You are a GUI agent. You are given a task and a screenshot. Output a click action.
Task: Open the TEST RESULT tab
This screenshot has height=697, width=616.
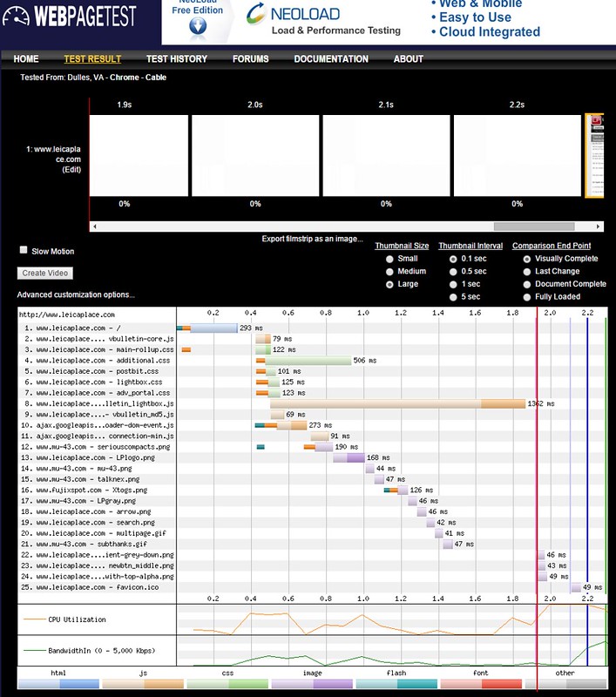[x=92, y=58]
